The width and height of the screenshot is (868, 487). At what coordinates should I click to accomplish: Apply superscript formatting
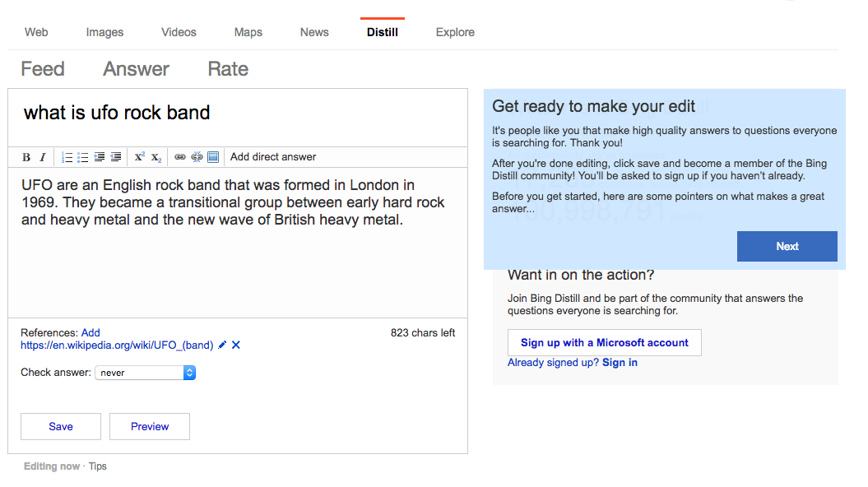[x=140, y=157]
